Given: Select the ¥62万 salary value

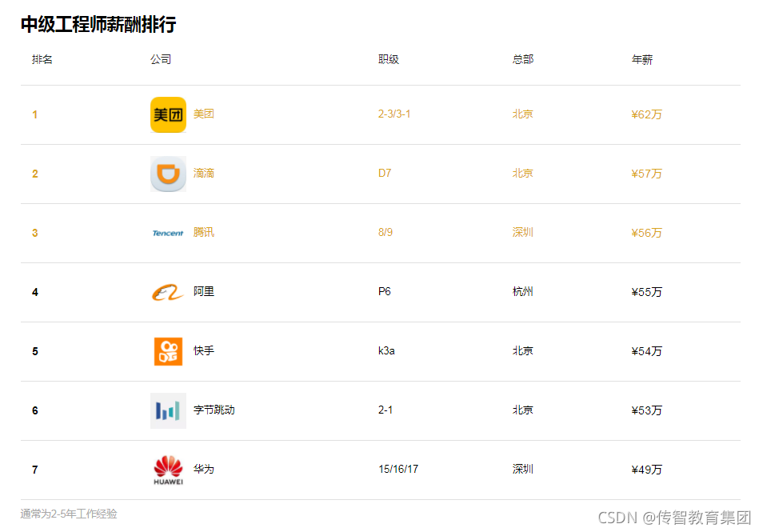Looking at the screenshot, I should coord(645,114).
